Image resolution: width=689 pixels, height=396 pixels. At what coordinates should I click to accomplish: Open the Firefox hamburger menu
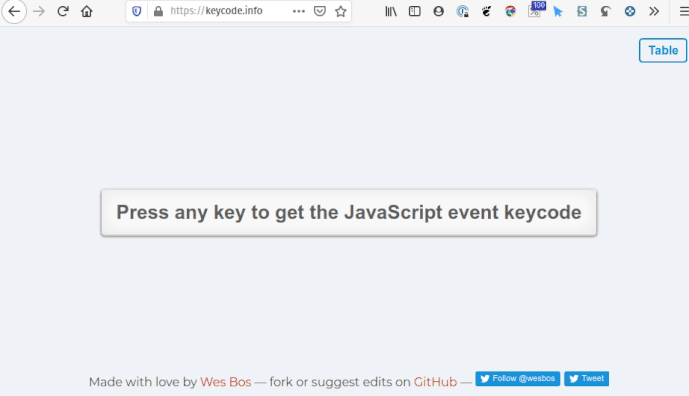684,11
